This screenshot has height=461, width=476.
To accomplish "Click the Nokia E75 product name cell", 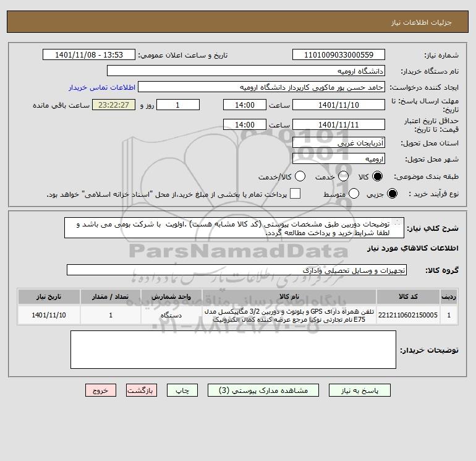I will pyautogui.click(x=289, y=315).
